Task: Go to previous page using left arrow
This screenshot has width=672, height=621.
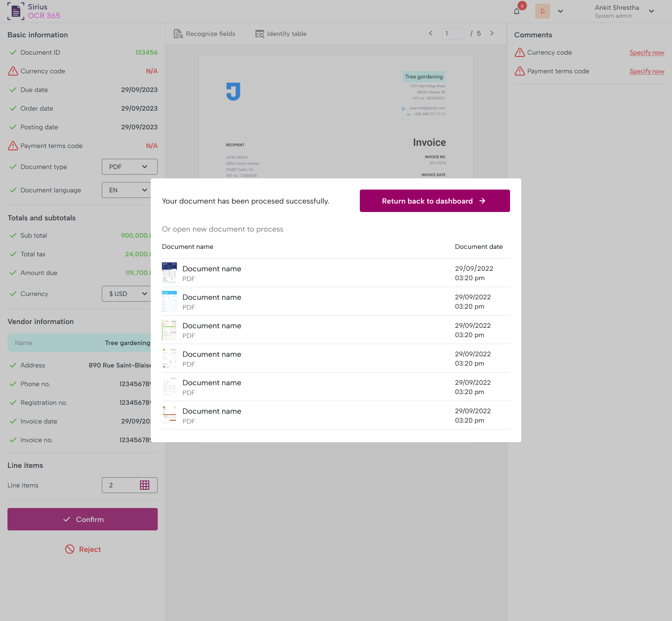Action: 430,33
